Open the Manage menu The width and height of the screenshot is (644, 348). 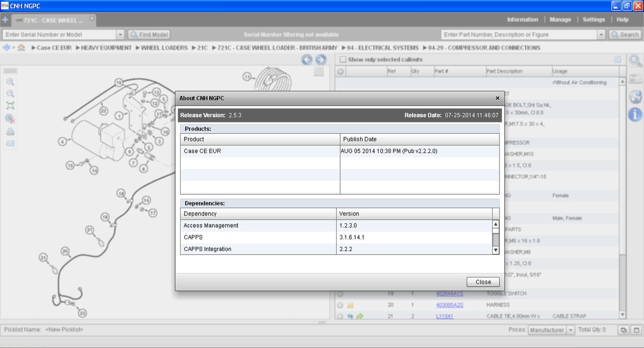point(560,20)
